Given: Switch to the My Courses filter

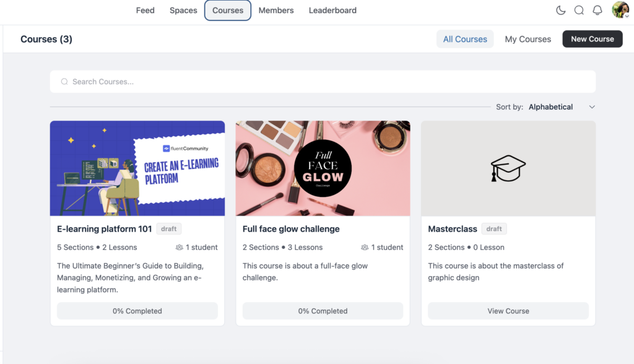Looking at the screenshot, I should click(528, 38).
